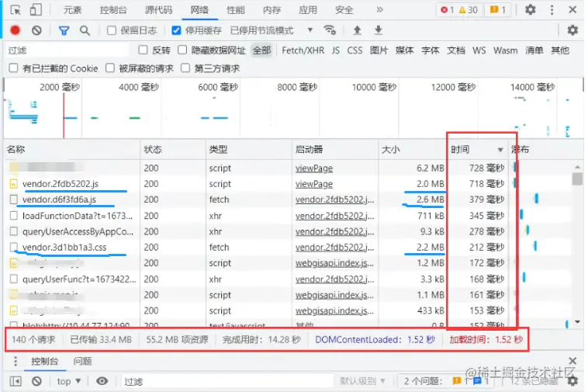Export HAR file with download arrow
This screenshot has width=588, height=392.
pos(379,30)
